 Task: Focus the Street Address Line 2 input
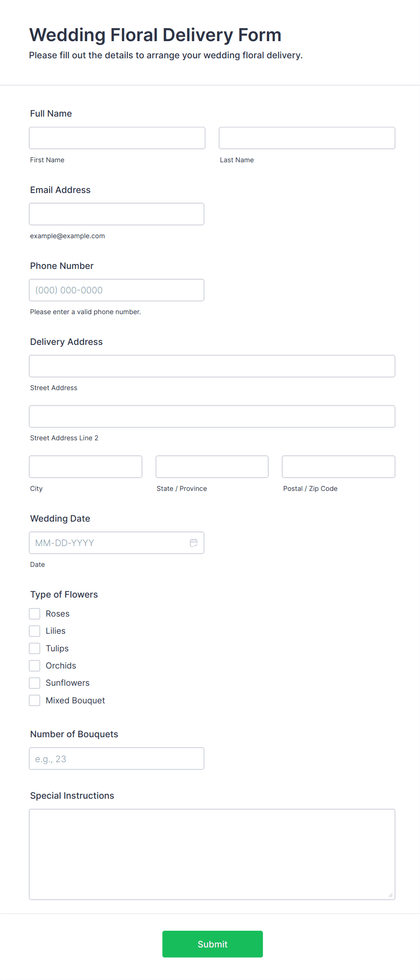[212, 416]
